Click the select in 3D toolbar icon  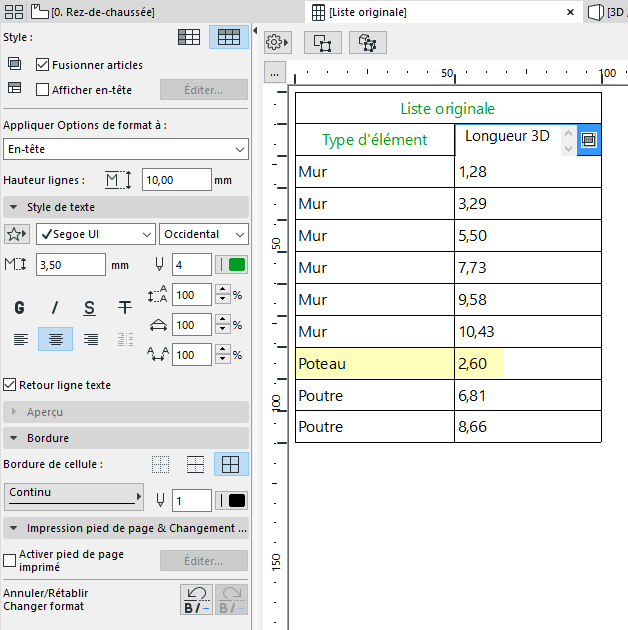coord(368,43)
